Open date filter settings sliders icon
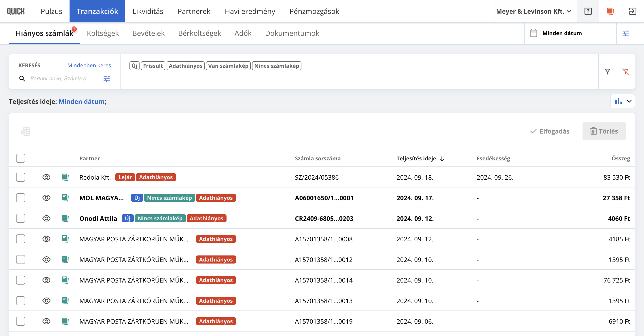The height and width of the screenshot is (336, 644). coord(625,33)
